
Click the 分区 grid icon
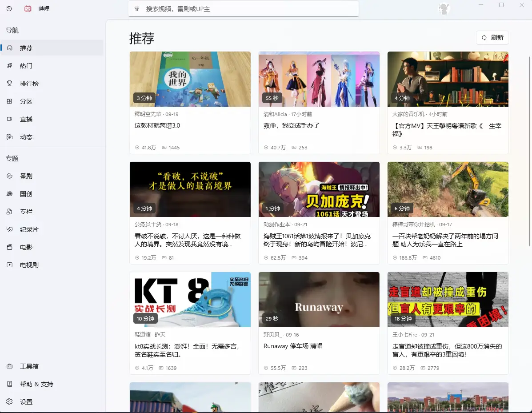click(x=9, y=101)
